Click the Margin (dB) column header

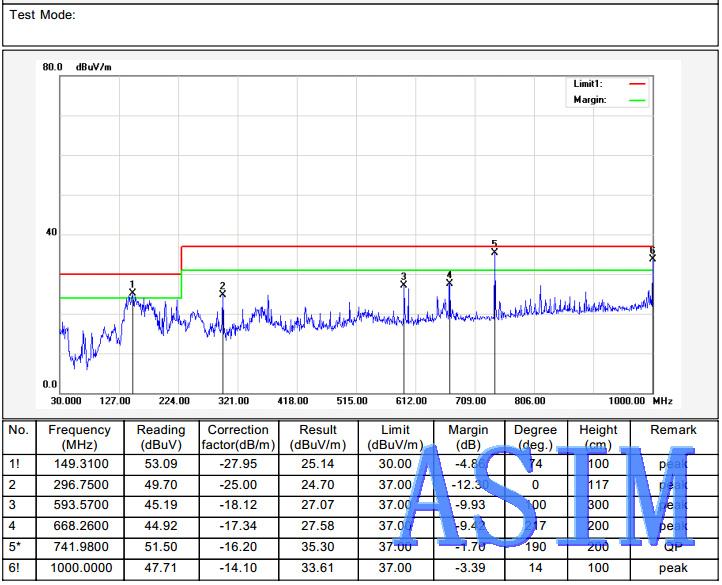pyautogui.click(x=468, y=437)
